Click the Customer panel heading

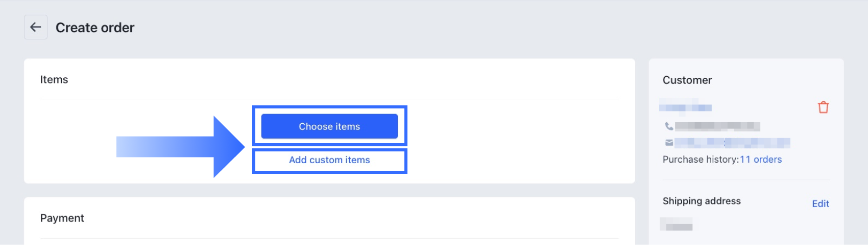coord(687,80)
